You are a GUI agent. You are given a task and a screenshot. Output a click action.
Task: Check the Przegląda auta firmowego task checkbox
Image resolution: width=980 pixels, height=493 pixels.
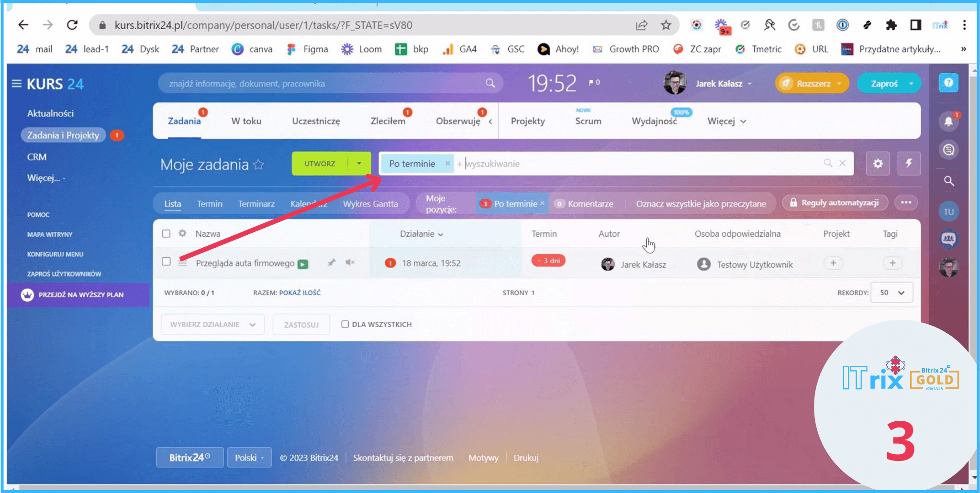166,262
